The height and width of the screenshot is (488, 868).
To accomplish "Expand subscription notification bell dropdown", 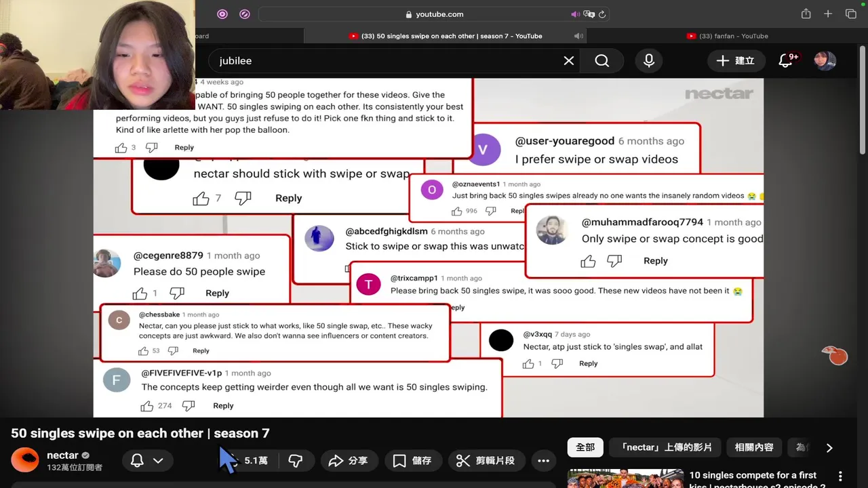I will point(146,461).
